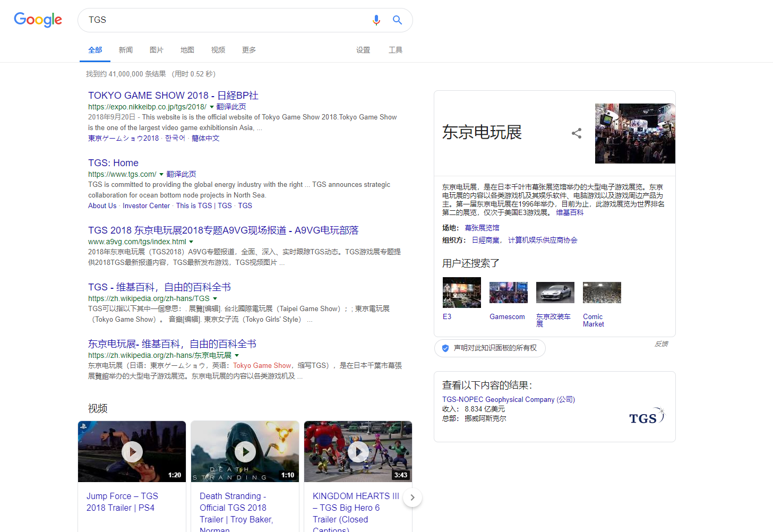Screen dimensions: 773x532
Task: Click the Comic Market text link
Action: pos(594,321)
